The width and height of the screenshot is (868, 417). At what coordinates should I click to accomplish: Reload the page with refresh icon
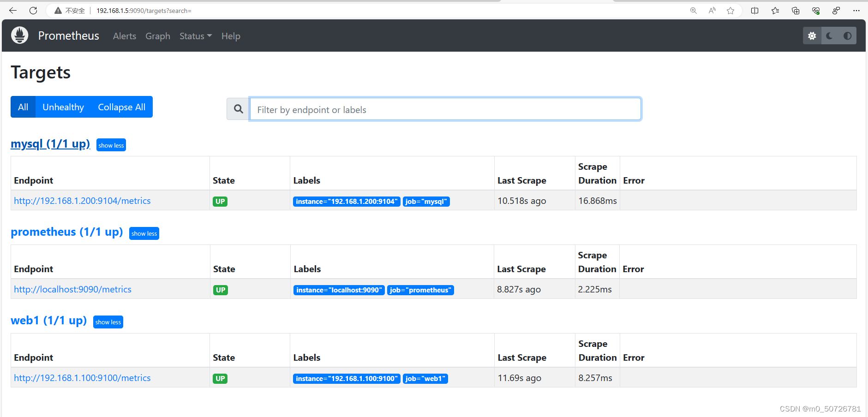pyautogui.click(x=33, y=10)
